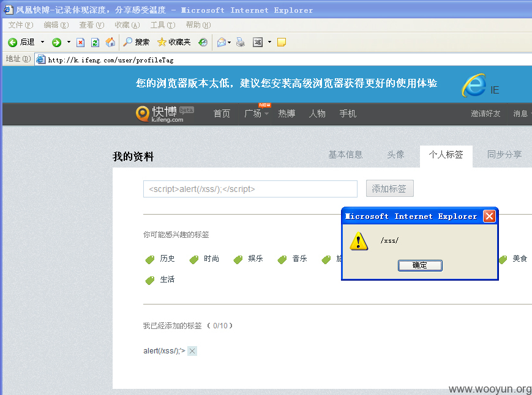532x395 pixels.
Task: Click the IE logo in the blue banner
Action: tap(474, 85)
